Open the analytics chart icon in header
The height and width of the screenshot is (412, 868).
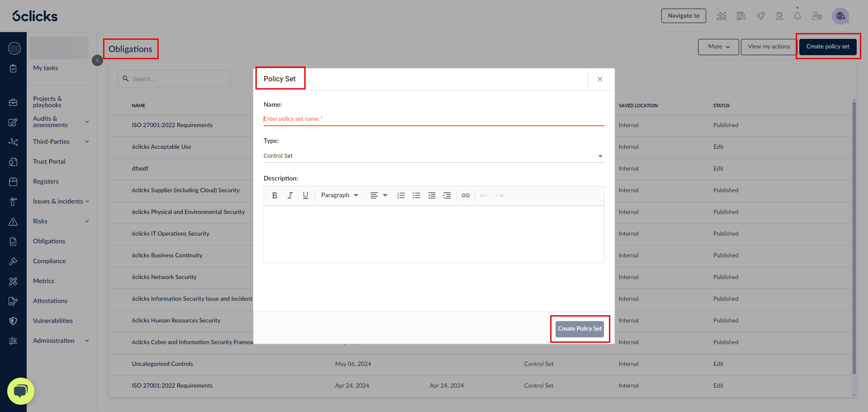click(722, 16)
